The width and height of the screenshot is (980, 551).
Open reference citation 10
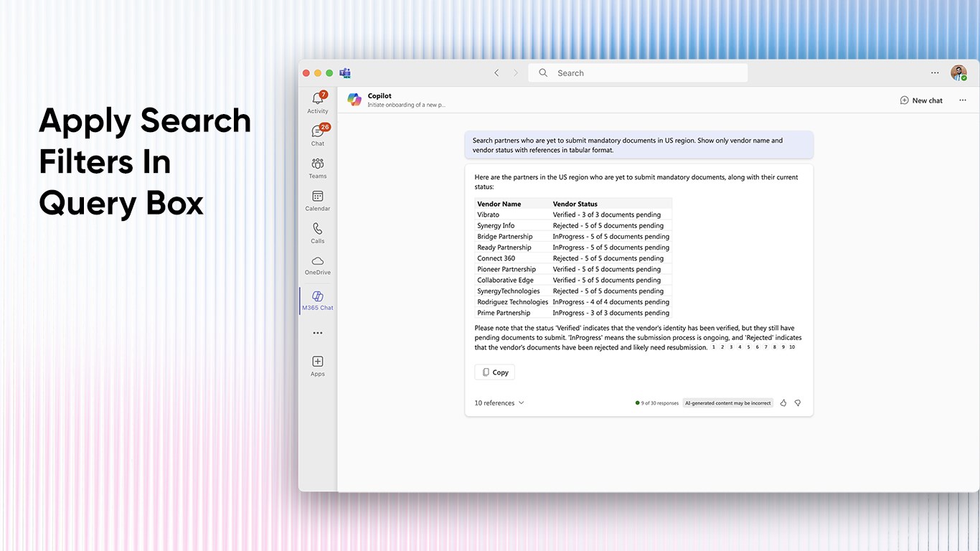[792, 347]
